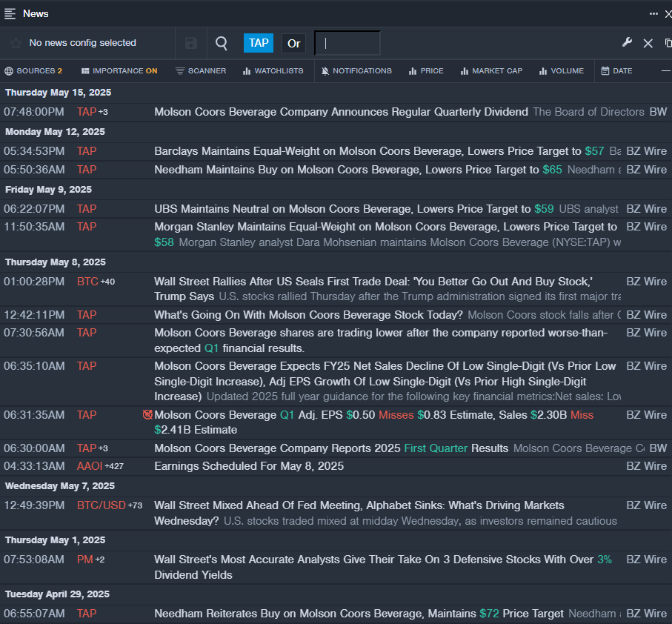
Task: Open the Price filter
Action: point(426,70)
